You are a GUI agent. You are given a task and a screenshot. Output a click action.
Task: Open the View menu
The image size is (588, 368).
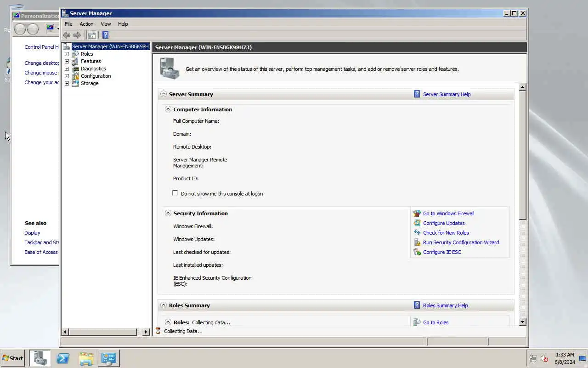106,24
